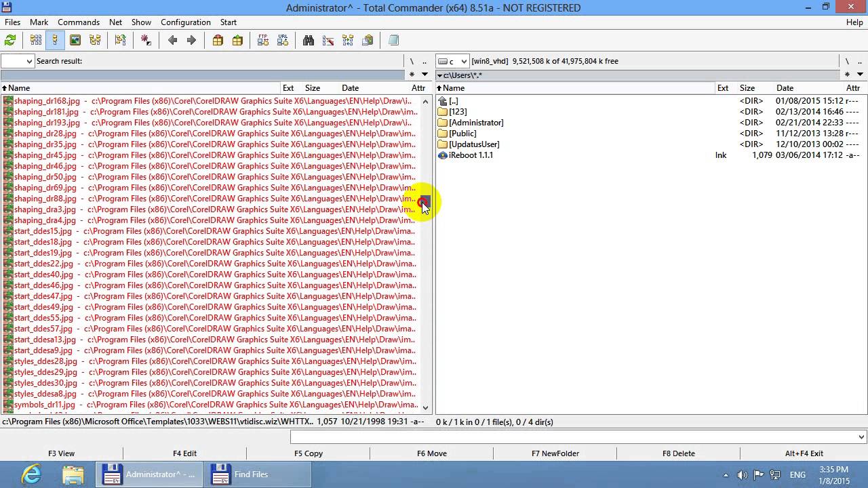
Task: Click the red asterisk invert selection icon
Action: pos(146,40)
